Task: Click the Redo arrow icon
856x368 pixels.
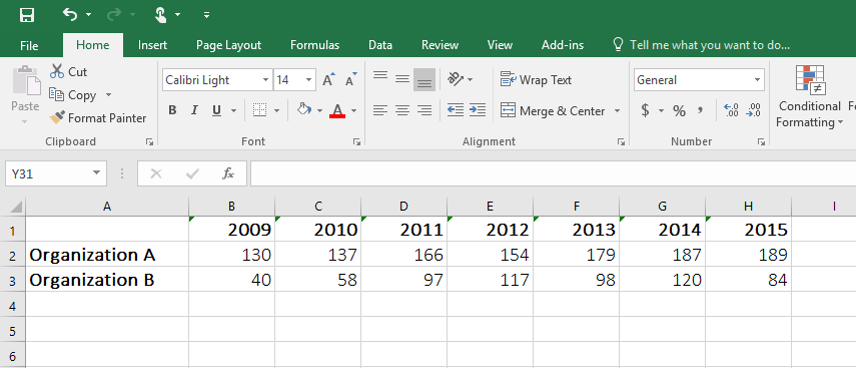Action: [114, 15]
